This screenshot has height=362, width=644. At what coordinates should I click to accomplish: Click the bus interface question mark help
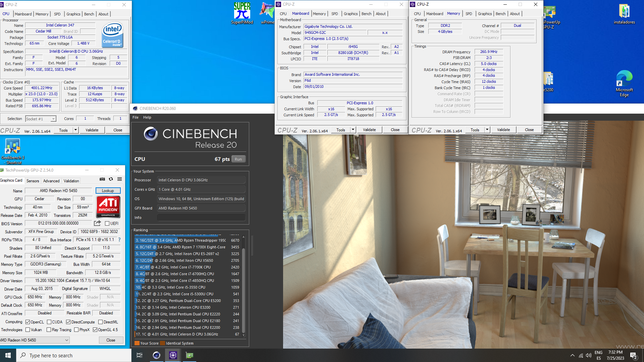(x=119, y=240)
